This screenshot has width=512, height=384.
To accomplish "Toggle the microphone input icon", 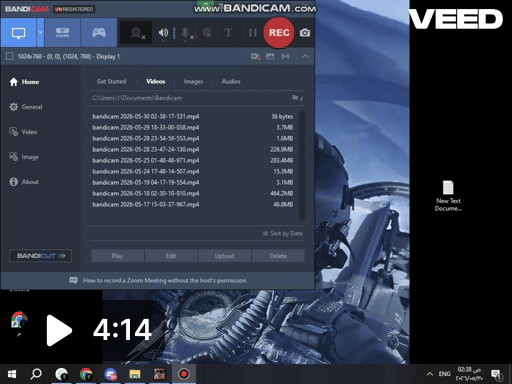I will click(x=185, y=33).
